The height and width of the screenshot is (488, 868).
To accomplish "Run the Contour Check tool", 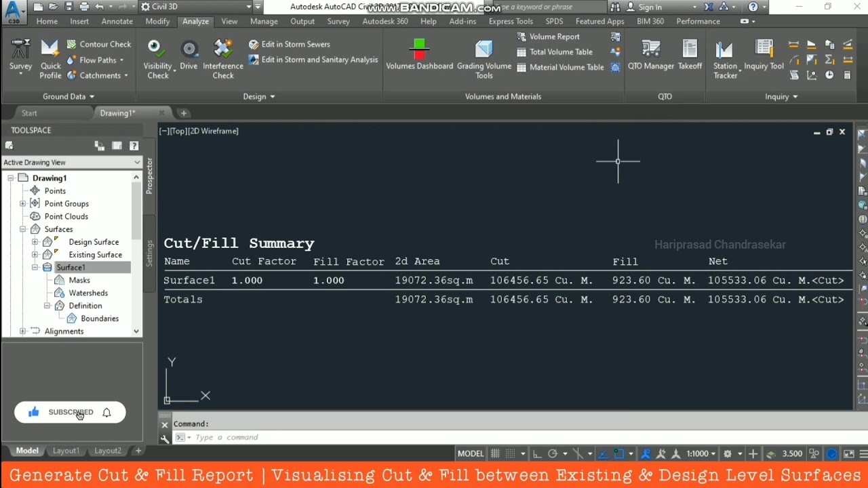I will pos(99,44).
